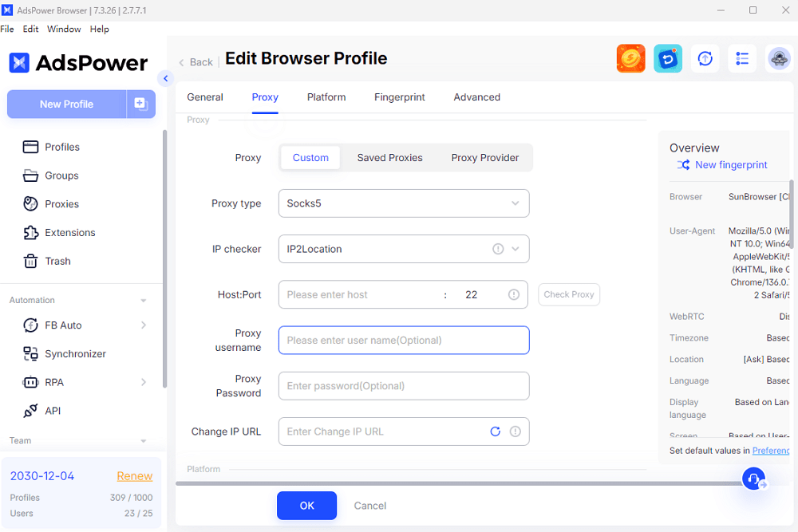This screenshot has height=532, width=798.
Task: Click the batch create profile icon
Action: click(141, 104)
